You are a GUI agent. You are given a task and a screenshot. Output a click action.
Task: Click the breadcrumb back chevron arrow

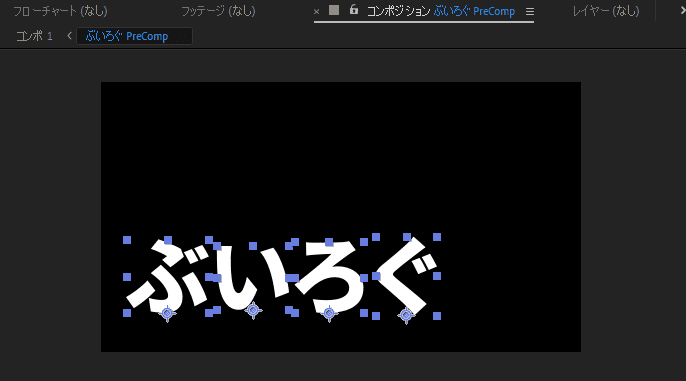(x=69, y=36)
